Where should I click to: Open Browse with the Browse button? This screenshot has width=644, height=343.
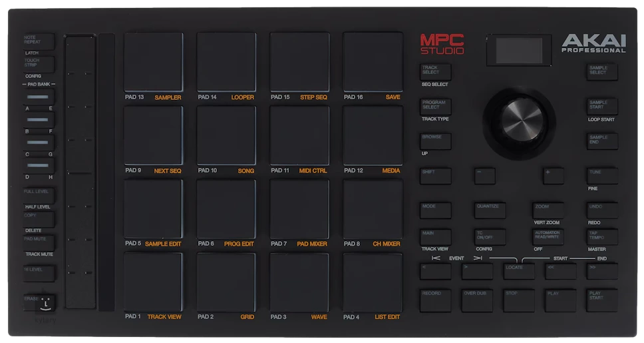coord(435,141)
